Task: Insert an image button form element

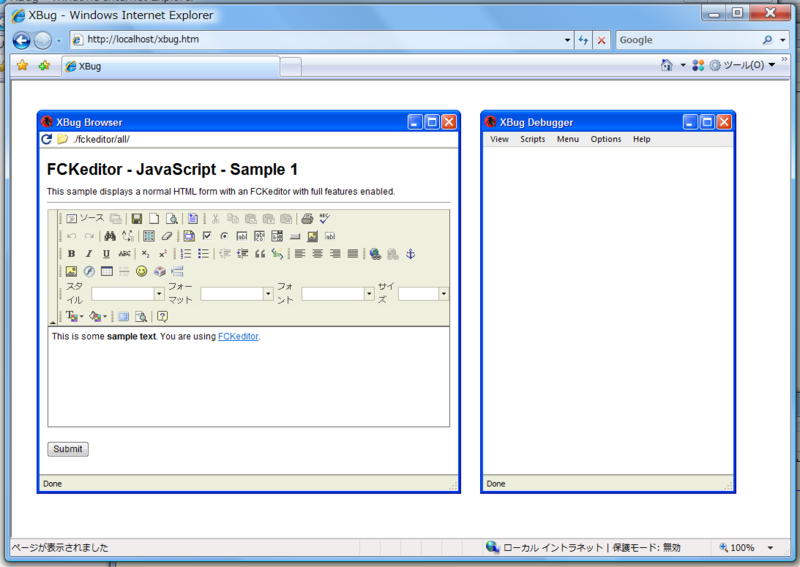Action: click(x=313, y=236)
